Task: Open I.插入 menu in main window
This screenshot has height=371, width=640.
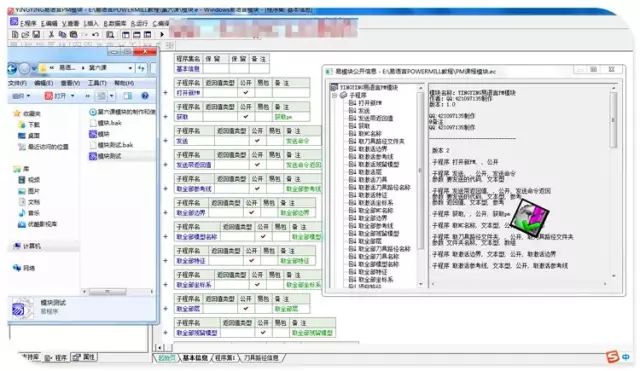Action: [91, 23]
